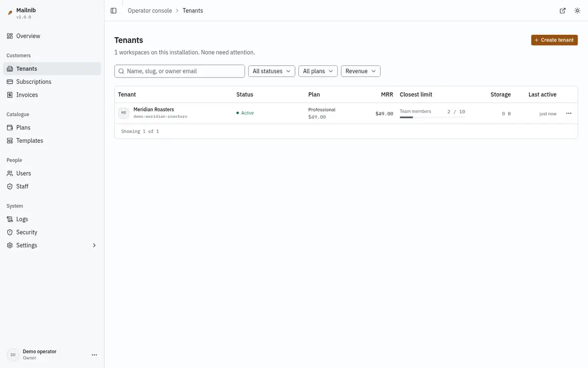Open Users in the sidebar

click(52, 173)
